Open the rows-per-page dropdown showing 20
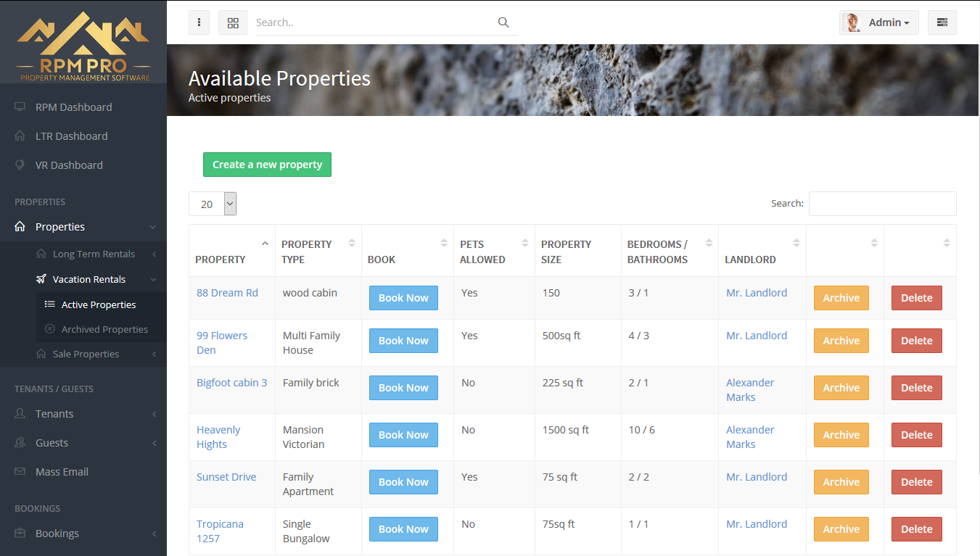 [x=213, y=204]
